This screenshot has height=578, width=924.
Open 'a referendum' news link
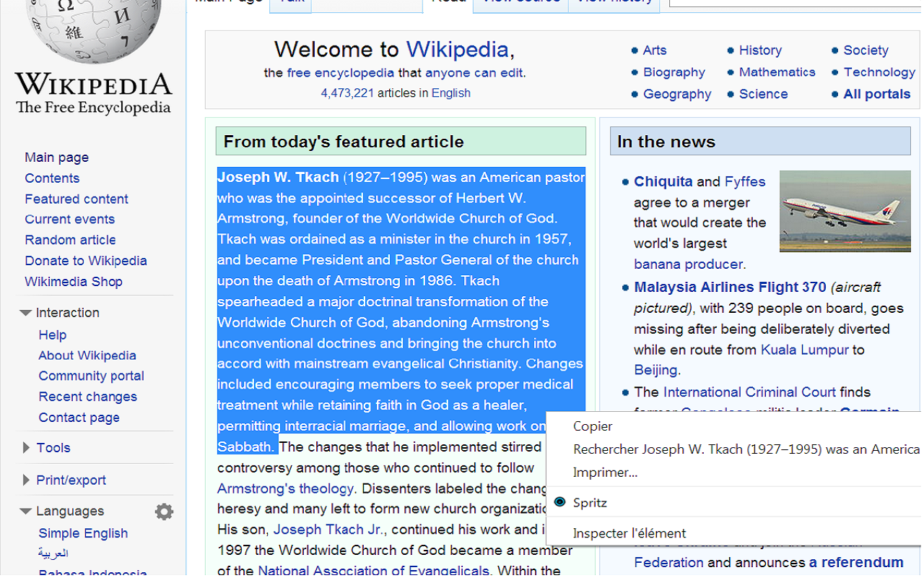[856, 563]
